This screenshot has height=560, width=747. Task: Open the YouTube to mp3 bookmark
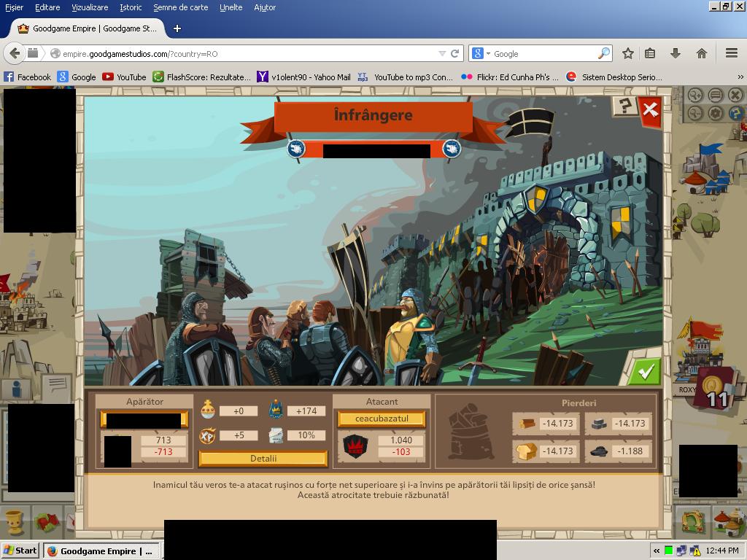tap(406, 77)
